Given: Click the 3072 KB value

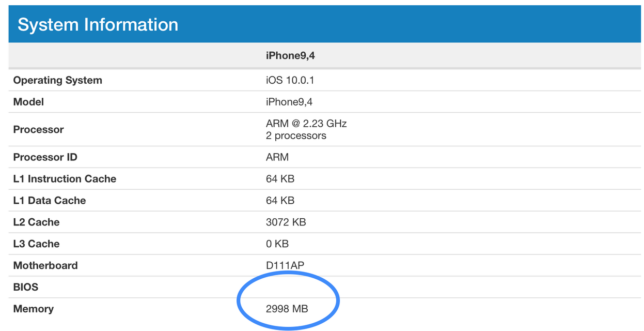Looking at the screenshot, I should pos(286,222).
